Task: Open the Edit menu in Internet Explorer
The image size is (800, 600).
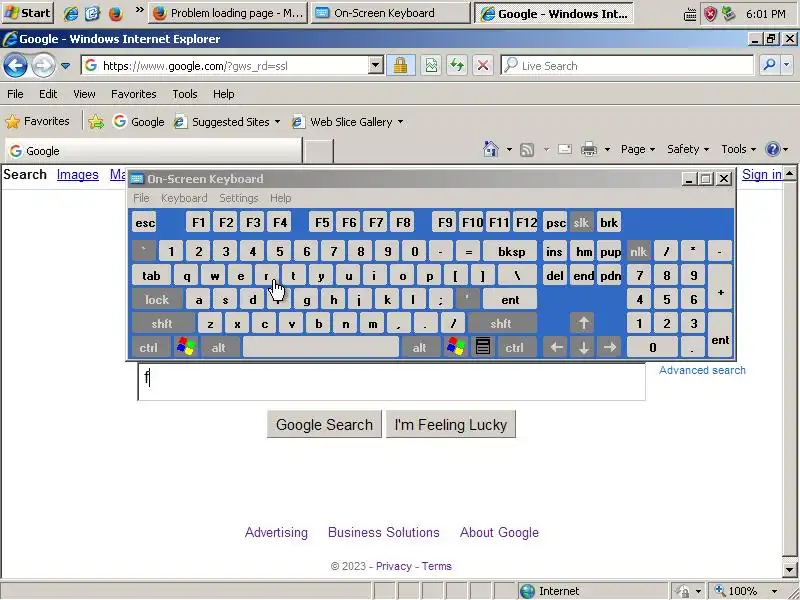Action: tap(48, 94)
